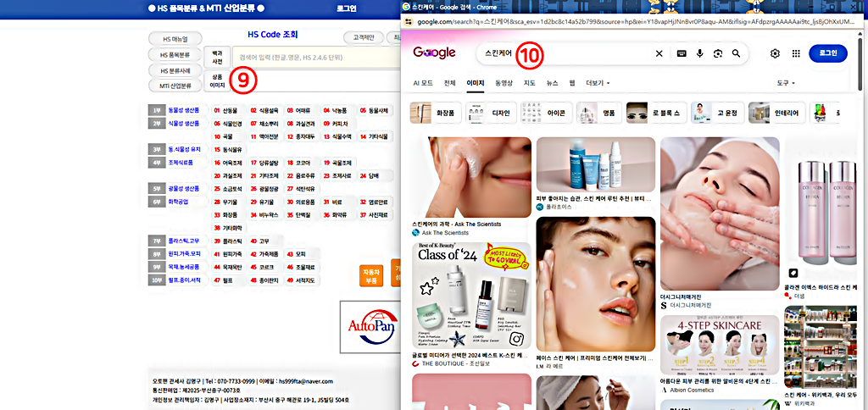Open Google Lens image search

[718, 53]
